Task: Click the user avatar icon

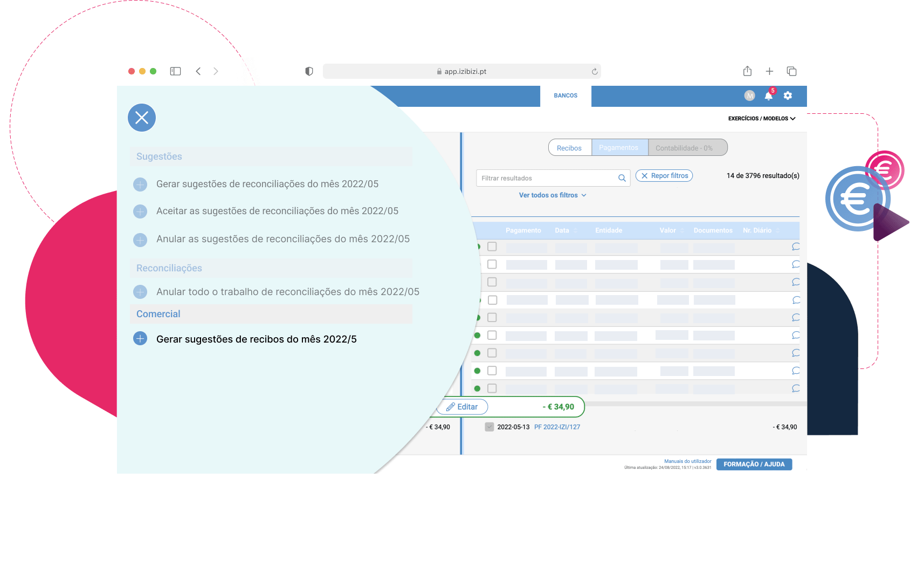Action: [x=749, y=95]
